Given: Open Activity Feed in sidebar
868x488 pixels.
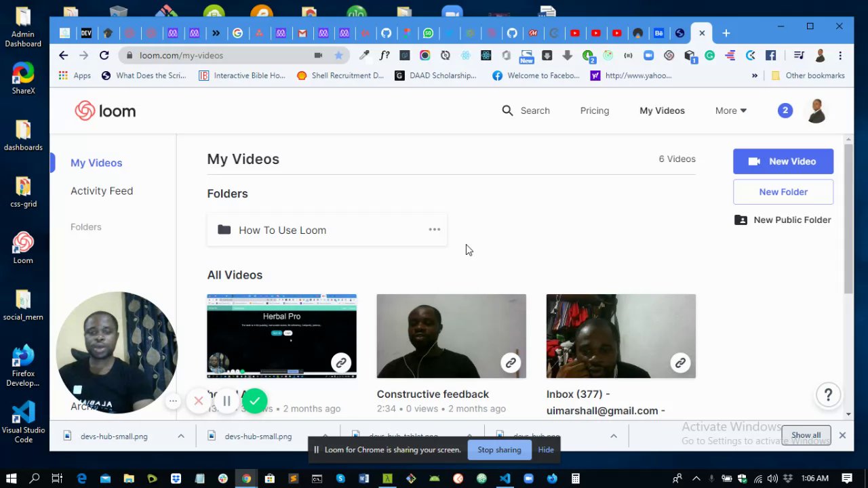Looking at the screenshot, I should coord(102,191).
